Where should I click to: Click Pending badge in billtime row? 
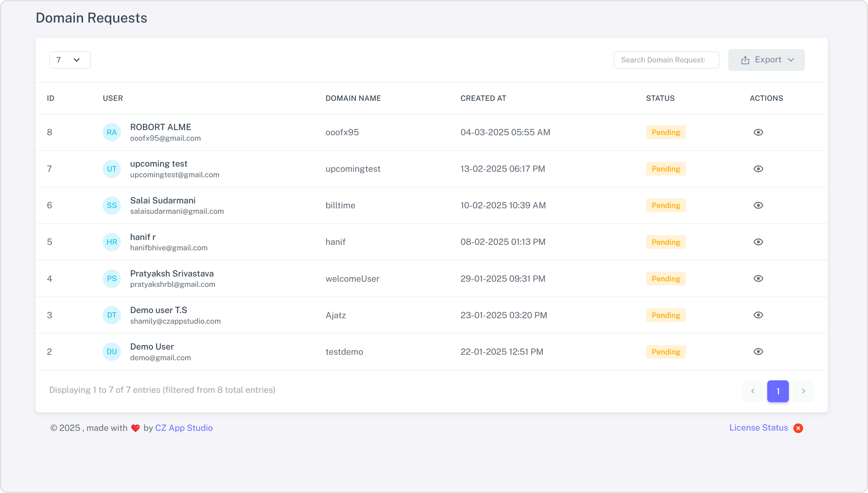(666, 205)
